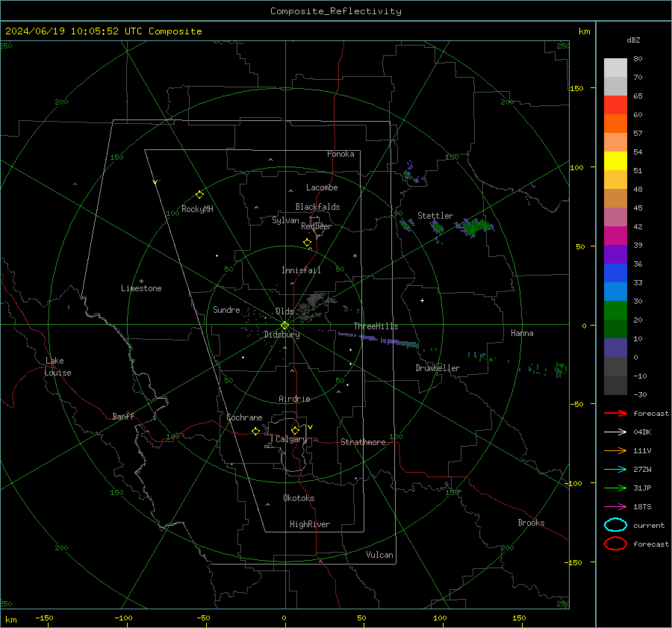Click the Lake Louise label
The image size is (672, 628).
57,367
